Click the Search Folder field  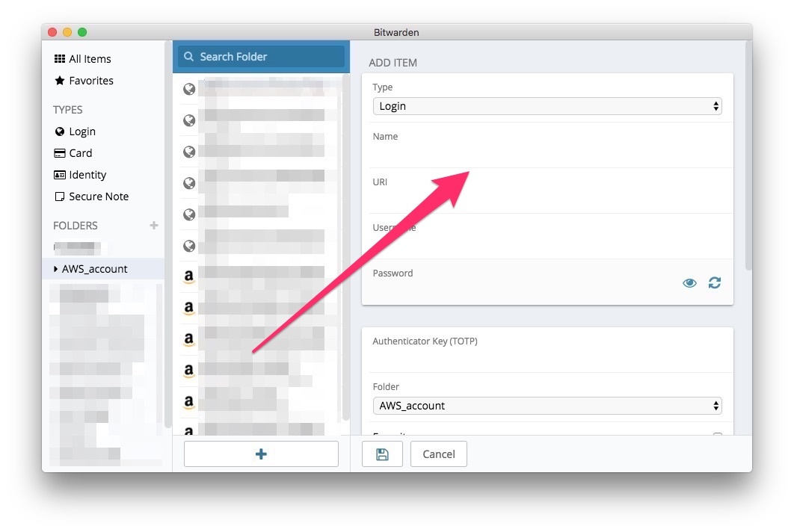[x=261, y=57]
